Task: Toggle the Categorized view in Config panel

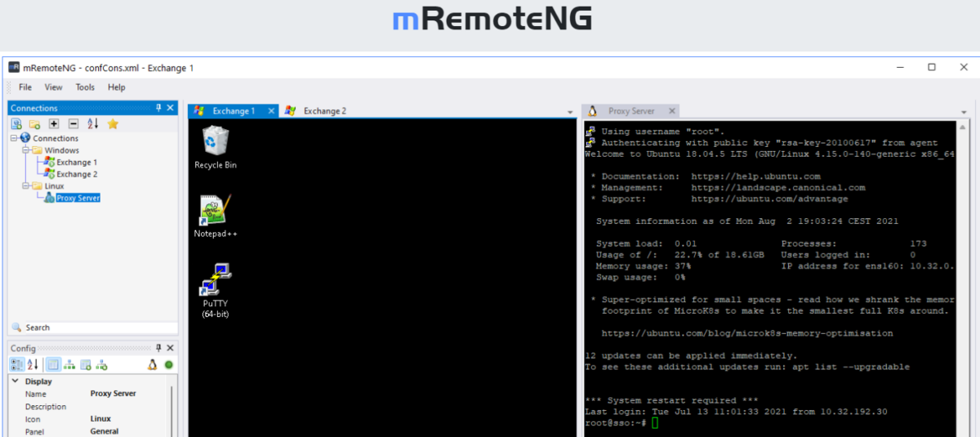Action: pyautogui.click(x=16, y=364)
